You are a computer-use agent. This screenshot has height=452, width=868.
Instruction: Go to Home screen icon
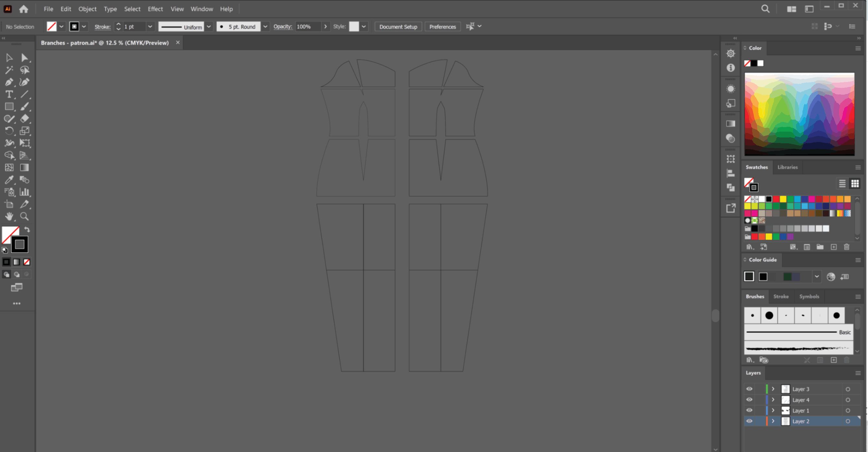[24, 9]
